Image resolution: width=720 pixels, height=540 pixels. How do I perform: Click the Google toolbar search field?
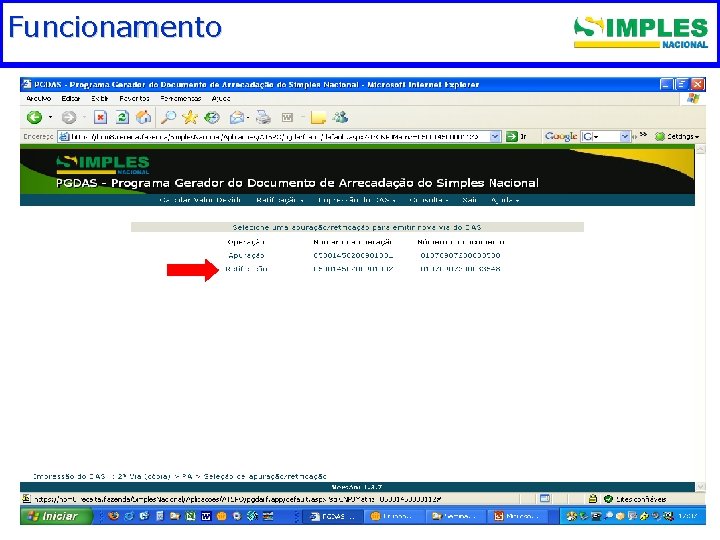[x=600, y=136]
